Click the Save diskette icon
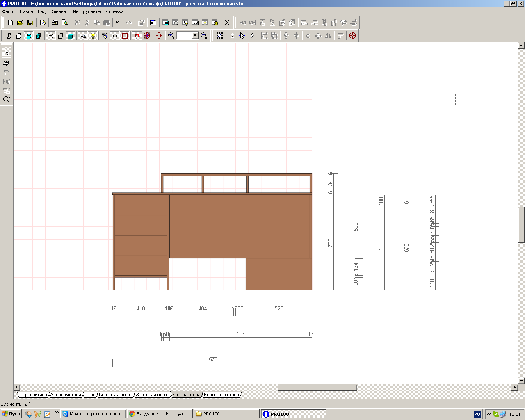Screen dimensions: 525x420 30,23
